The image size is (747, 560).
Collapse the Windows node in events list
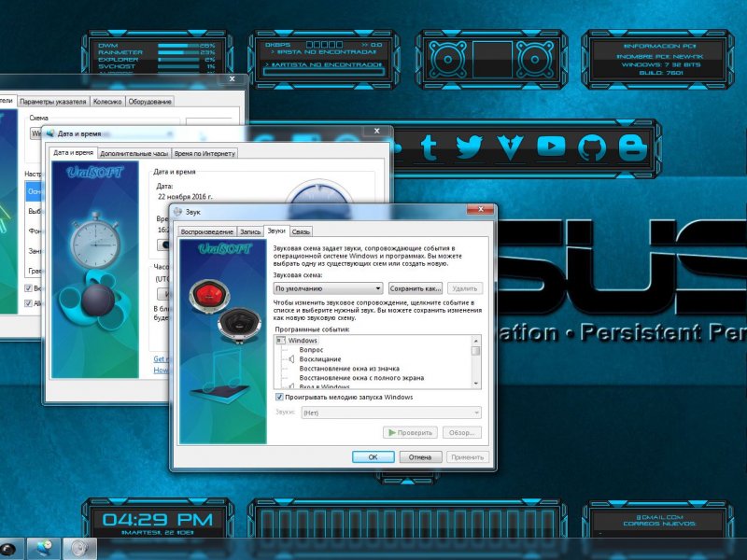[x=281, y=341]
